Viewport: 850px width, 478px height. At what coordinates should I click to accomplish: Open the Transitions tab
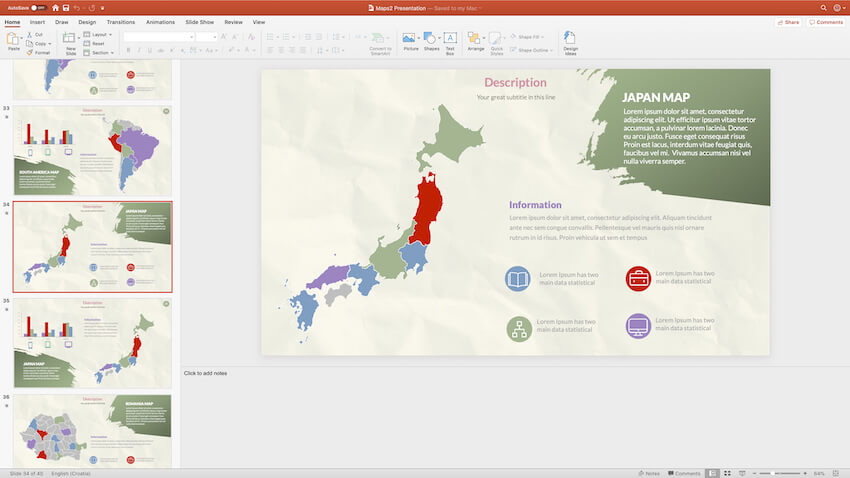tap(120, 21)
